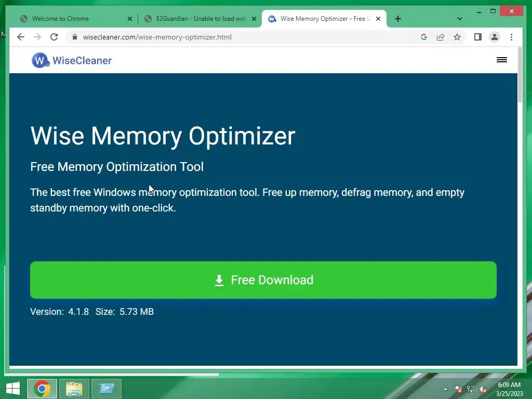Click the Size: 5.73 MB text
532x399 pixels.
coord(125,312)
